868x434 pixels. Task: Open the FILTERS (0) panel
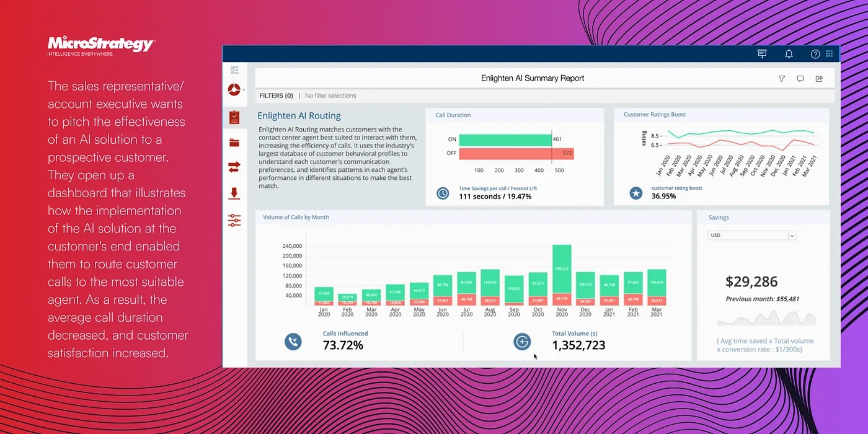[x=276, y=95]
